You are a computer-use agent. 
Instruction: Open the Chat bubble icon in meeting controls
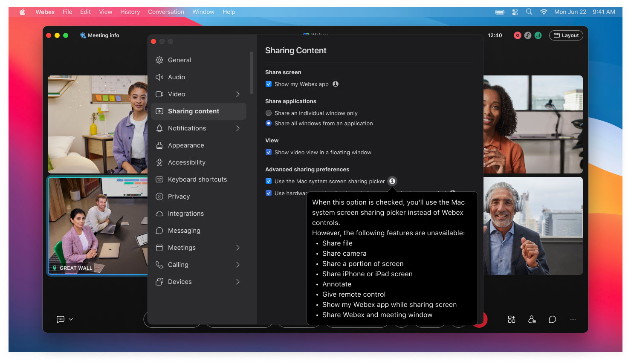tap(553, 319)
